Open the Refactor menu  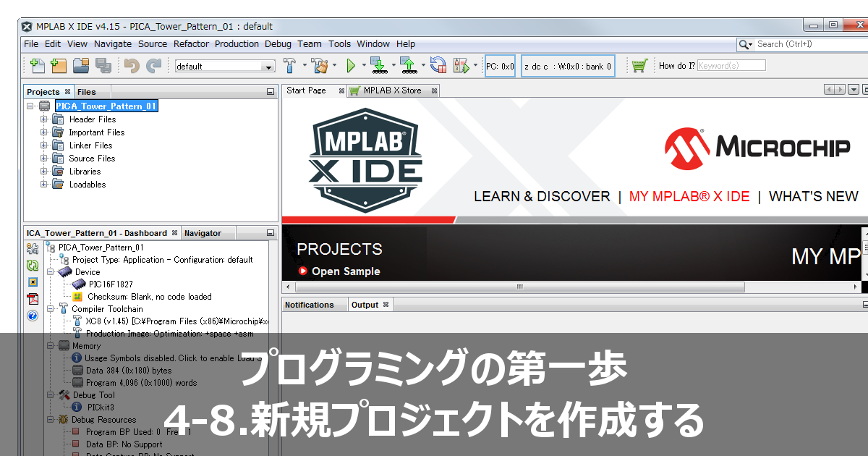pyautogui.click(x=191, y=44)
